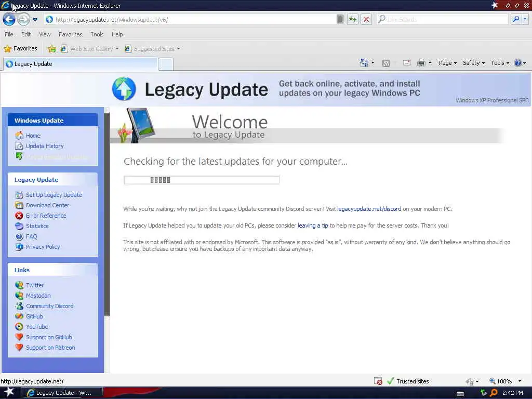
Task: Click the Support on Patreon heart icon
Action: 19,348
